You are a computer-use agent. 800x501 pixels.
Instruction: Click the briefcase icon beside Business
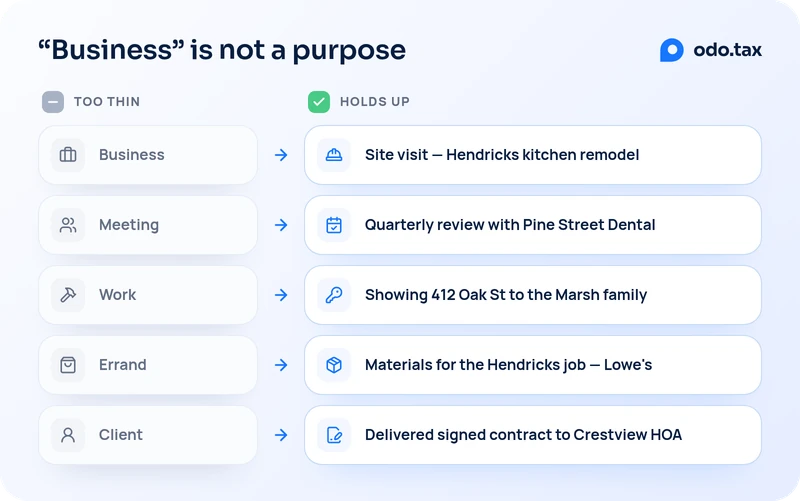point(68,155)
